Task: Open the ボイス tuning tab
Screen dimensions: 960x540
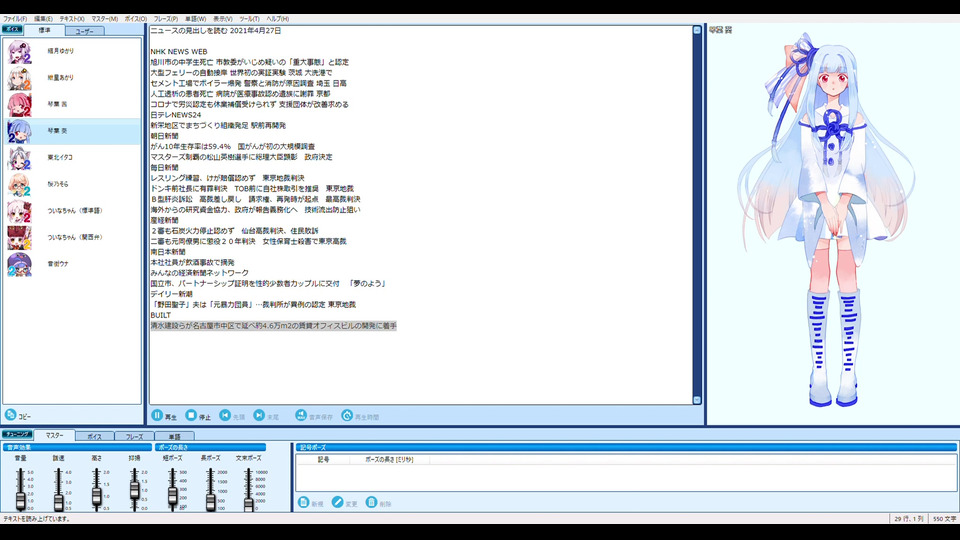Action: coord(94,437)
